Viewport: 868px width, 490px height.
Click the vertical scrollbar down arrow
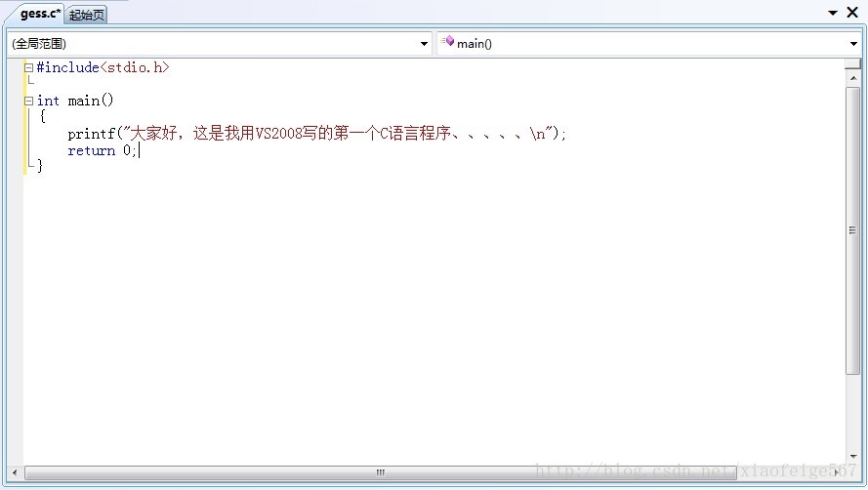point(853,456)
